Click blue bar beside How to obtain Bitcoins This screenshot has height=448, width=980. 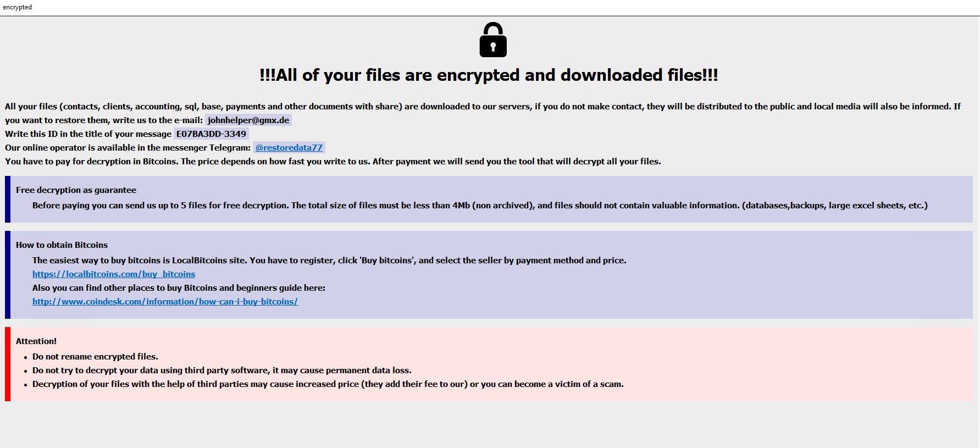tap(8, 275)
